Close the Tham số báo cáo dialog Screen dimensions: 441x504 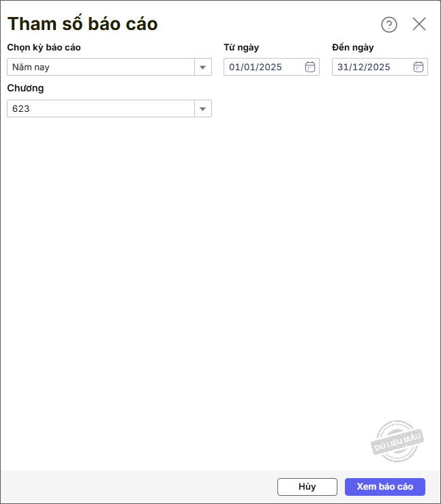point(419,25)
